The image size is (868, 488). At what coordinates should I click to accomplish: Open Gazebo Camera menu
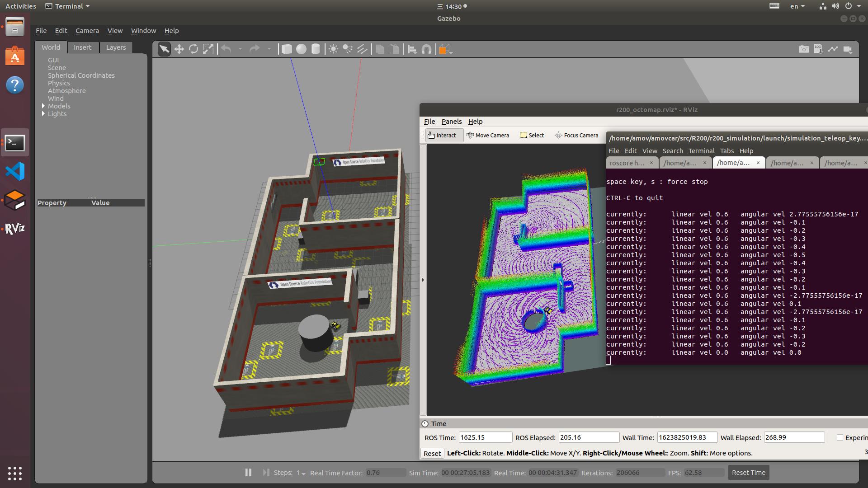pos(87,31)
